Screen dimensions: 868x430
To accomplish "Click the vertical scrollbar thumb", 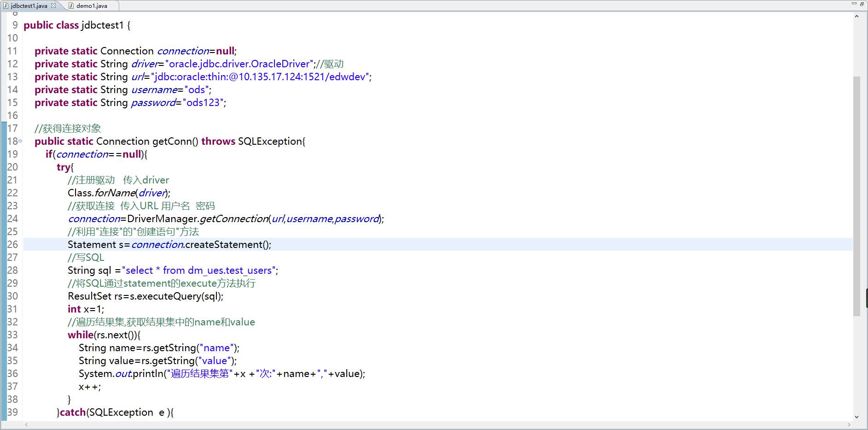I will tap(856, 196).
